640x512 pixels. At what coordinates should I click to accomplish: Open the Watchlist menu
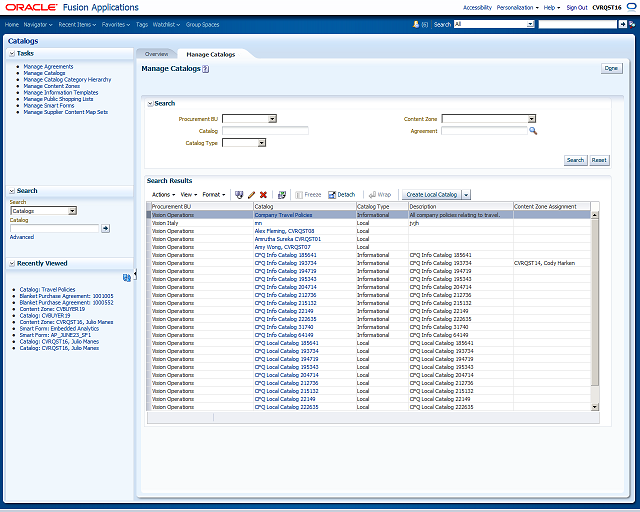166,24
